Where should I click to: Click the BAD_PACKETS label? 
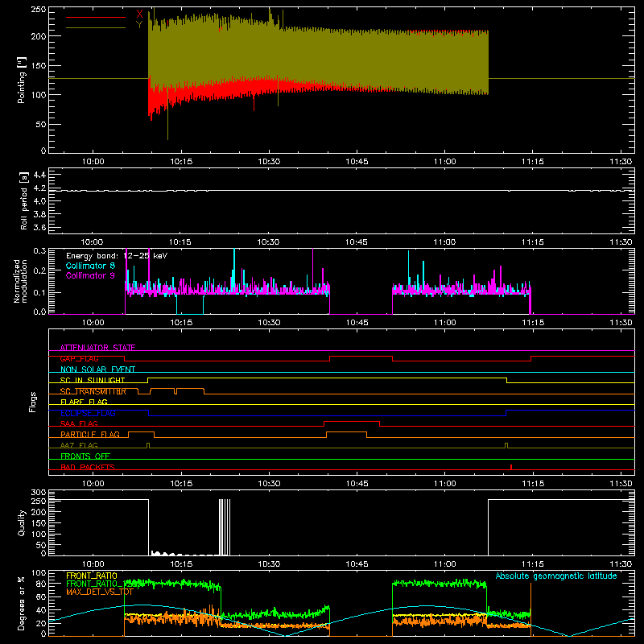tap(88, 467)
